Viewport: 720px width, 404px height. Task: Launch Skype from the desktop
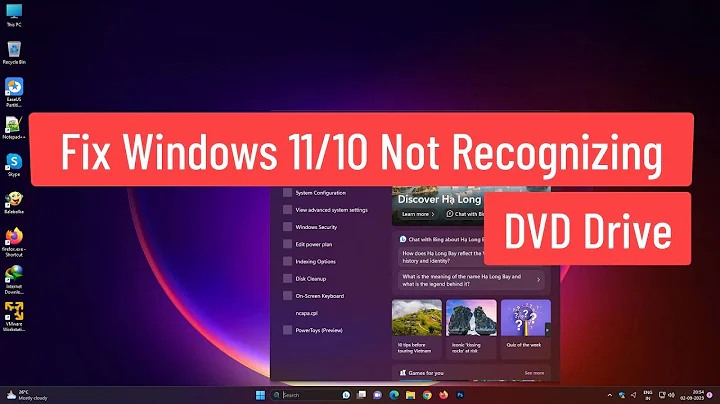(x=14, y=165)
